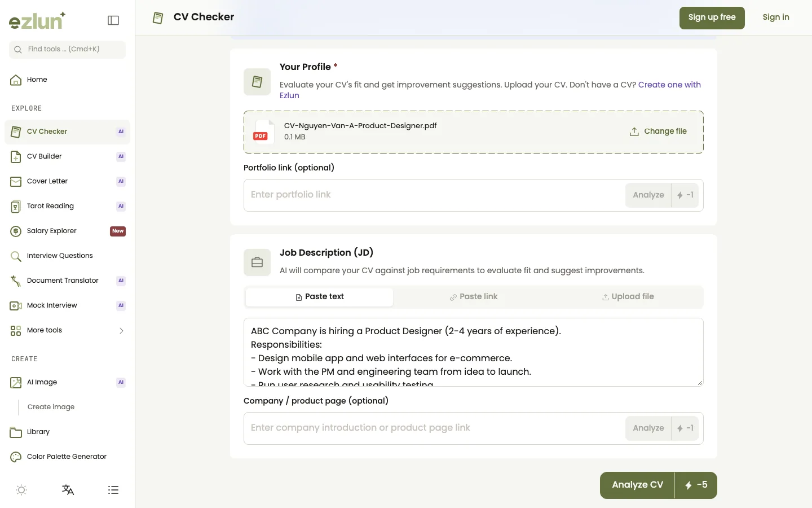This screenshot has width=812, height=508.
Task: Click inside the job description text area
Action: (474, 352)
